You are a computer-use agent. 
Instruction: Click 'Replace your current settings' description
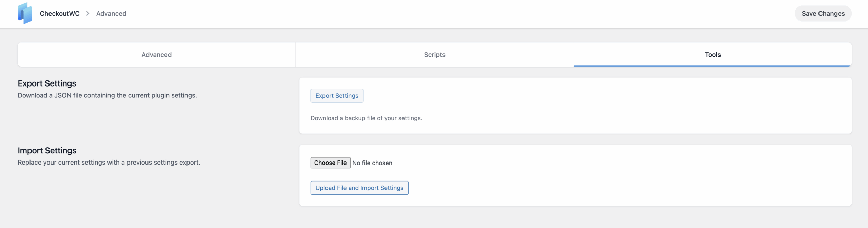[x=109, y=163]
